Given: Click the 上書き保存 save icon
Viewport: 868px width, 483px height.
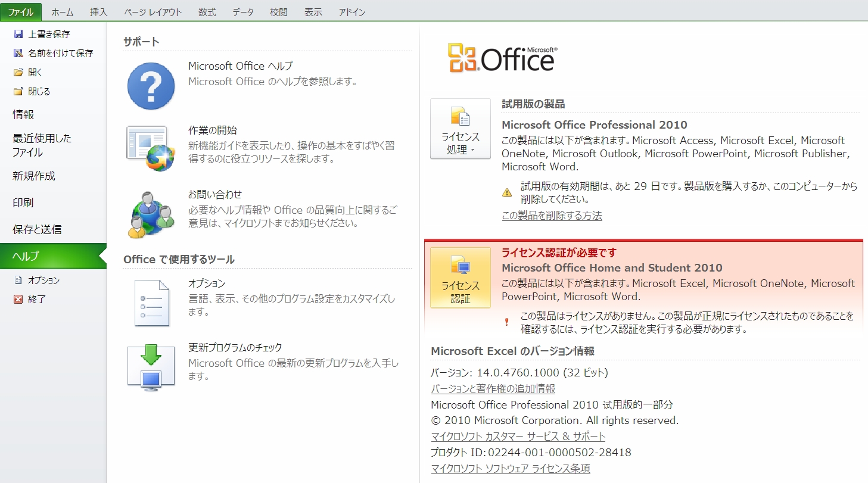Looking at the screenshot, I should [x=18, y=34].
